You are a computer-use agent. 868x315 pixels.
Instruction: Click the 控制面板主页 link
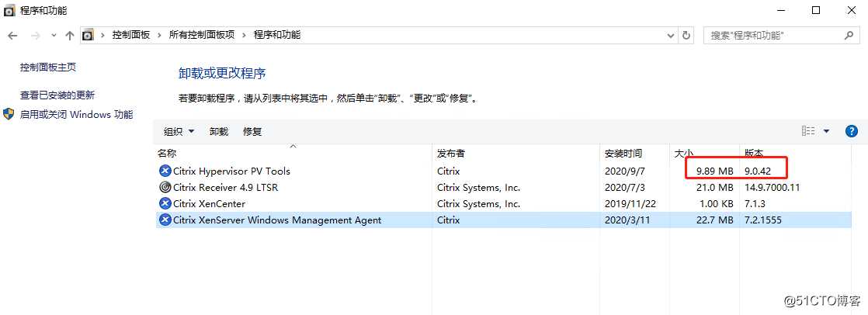click(x=48, y=67)
